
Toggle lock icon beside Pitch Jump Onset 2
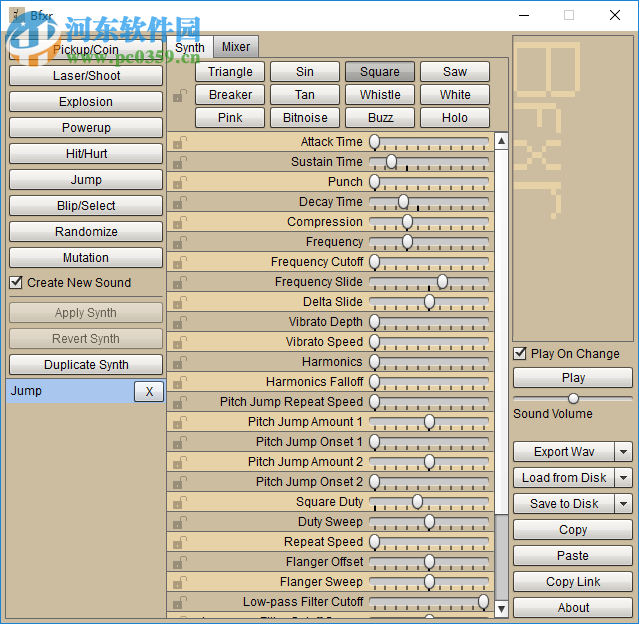[x=180, y=482]
